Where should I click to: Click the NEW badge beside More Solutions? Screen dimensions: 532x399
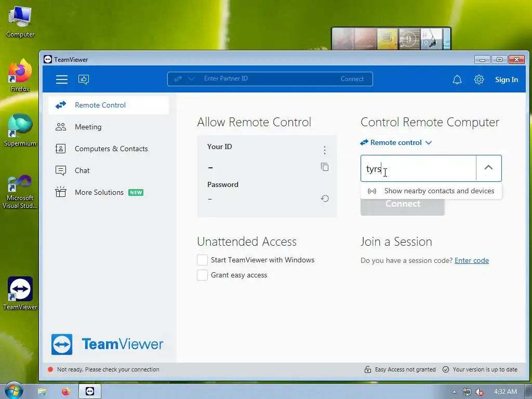[x=136, y=192]
